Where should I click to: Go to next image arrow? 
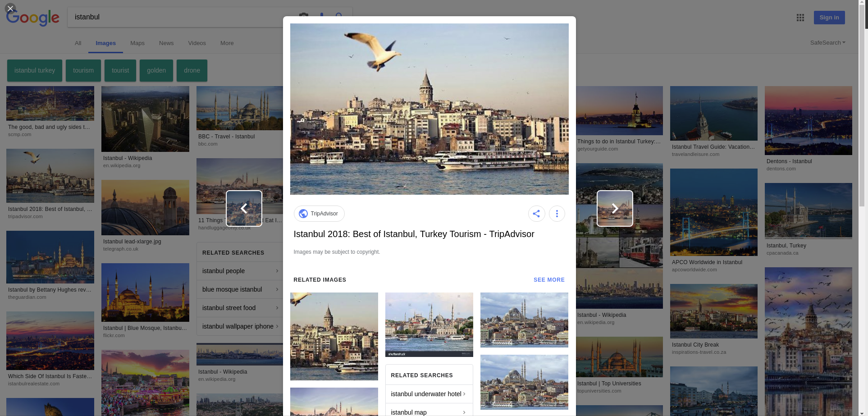click(x=615, y=208)
